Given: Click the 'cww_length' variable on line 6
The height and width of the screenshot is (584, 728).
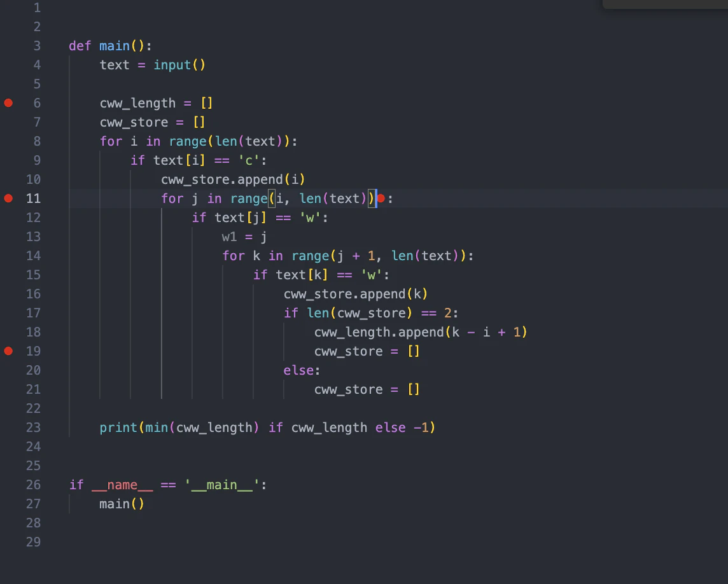Looking at the screenshot, I should pyautogui.click(x=138, y=103).
